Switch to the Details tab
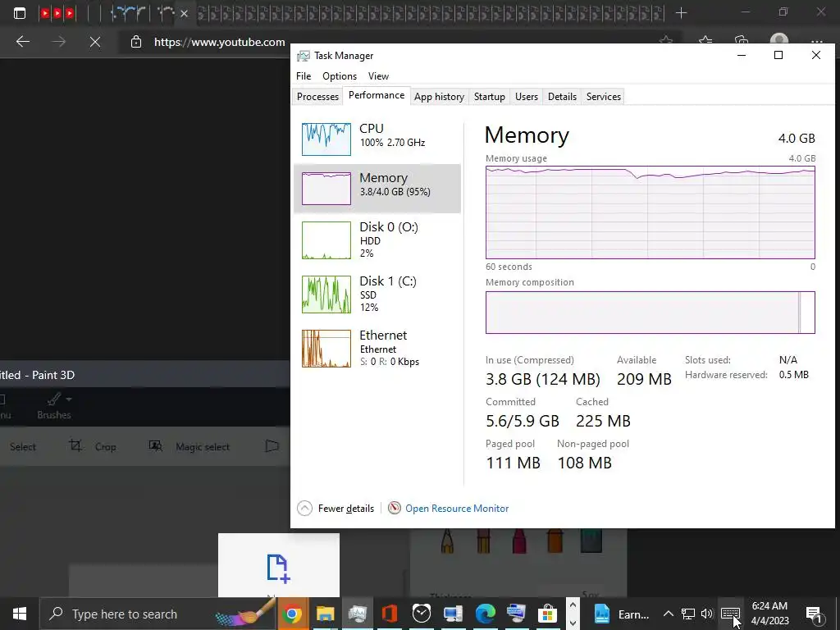Viewport: 840px width, 630px height. tap(562, 97)
